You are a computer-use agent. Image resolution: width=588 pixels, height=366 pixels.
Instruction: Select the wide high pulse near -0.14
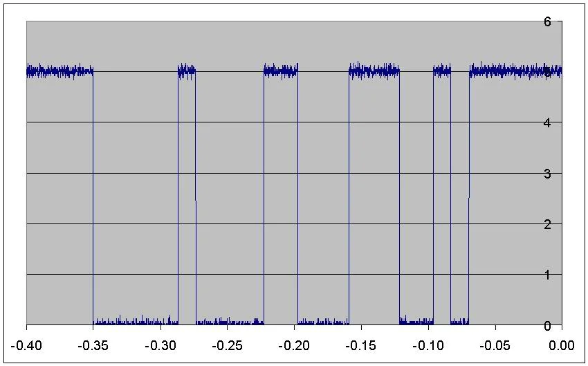(374, 71)
